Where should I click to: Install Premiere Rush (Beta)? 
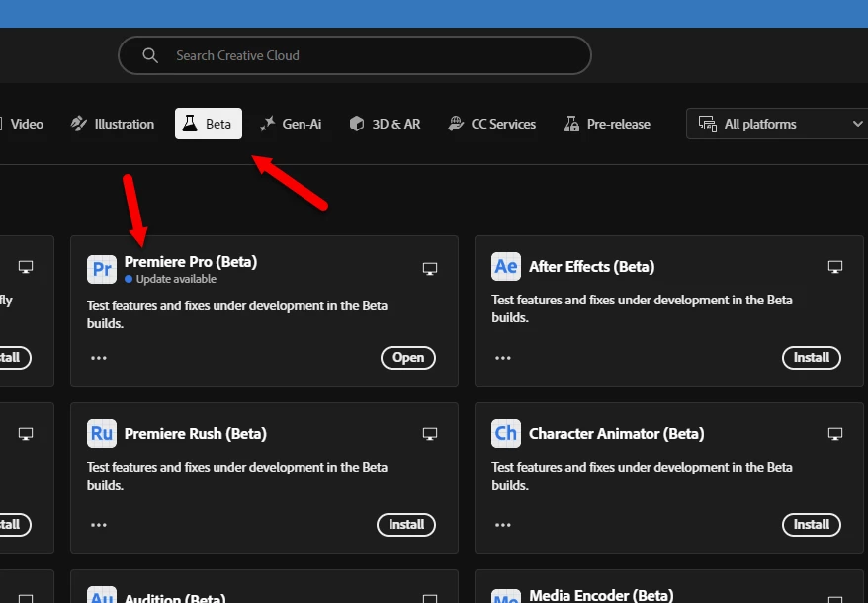pos(406,524)
